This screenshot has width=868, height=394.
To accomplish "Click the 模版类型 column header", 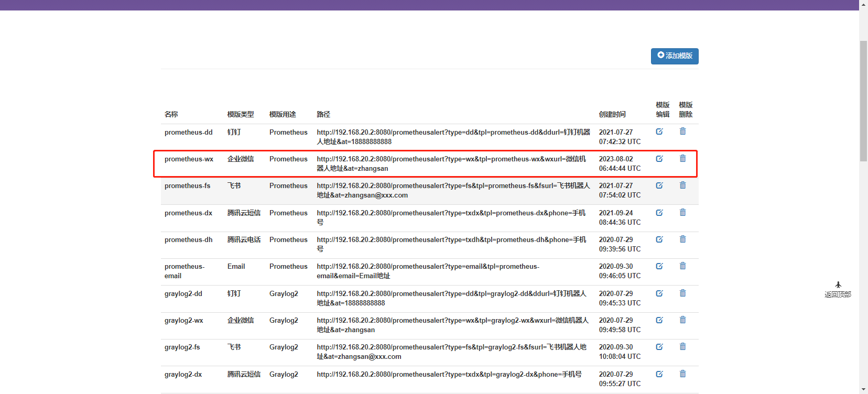I will pyautogui.click(x=241, y=114).
